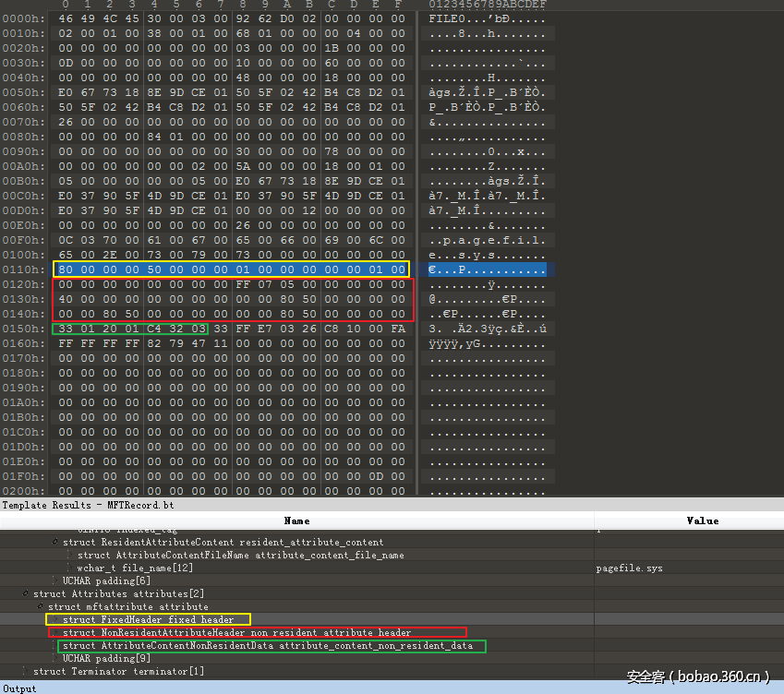This screenshot has height=694, width=784.
Task: Click the 0123456789ABCDEF ASCII column header
Action: pos(487,5)
